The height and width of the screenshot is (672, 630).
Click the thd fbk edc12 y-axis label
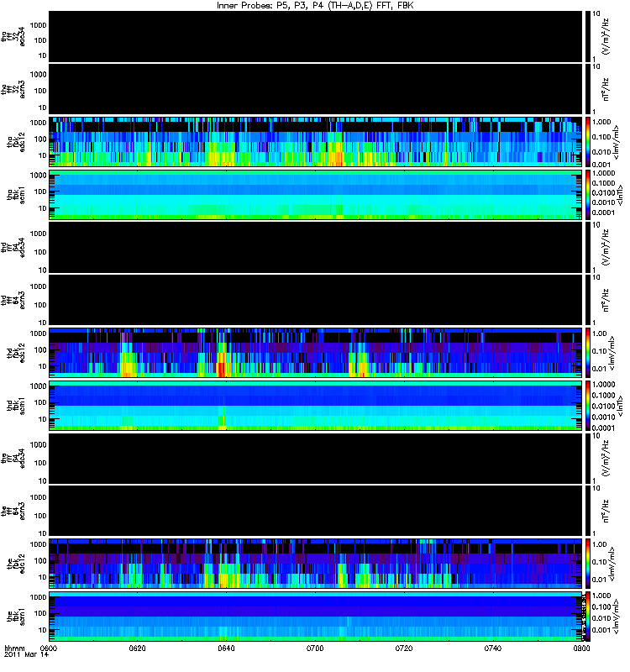16,353
